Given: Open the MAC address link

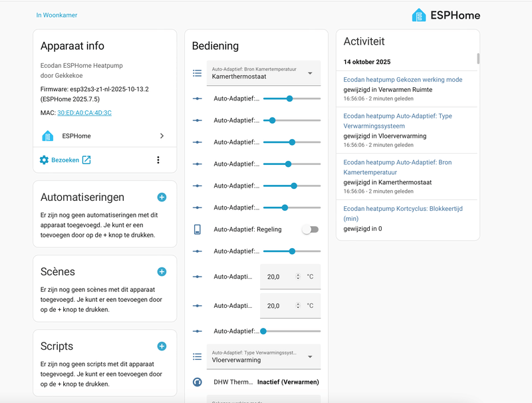Looking at the screenshot, I should click(x=84, y=113).
